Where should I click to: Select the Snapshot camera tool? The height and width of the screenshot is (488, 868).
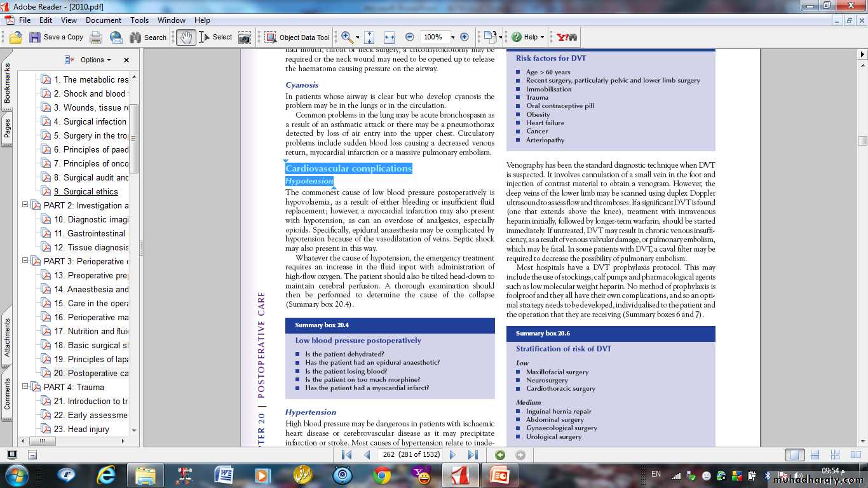[x=245, y=37]
